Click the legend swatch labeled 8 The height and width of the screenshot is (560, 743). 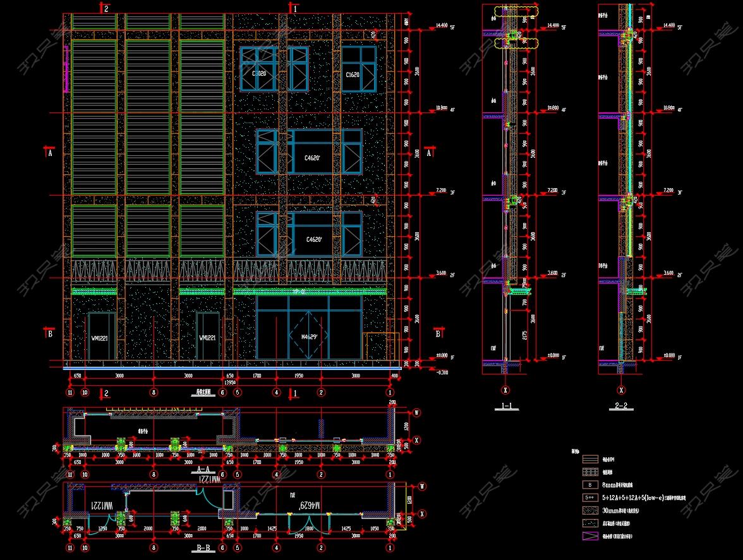coord(590,486)
